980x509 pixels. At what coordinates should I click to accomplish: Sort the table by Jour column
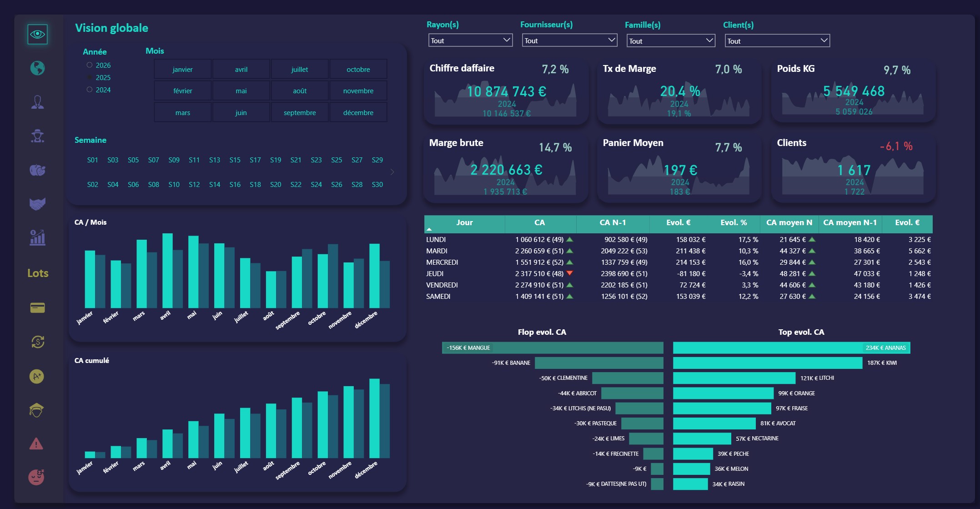pyautogui.click(x=464, y=223)
